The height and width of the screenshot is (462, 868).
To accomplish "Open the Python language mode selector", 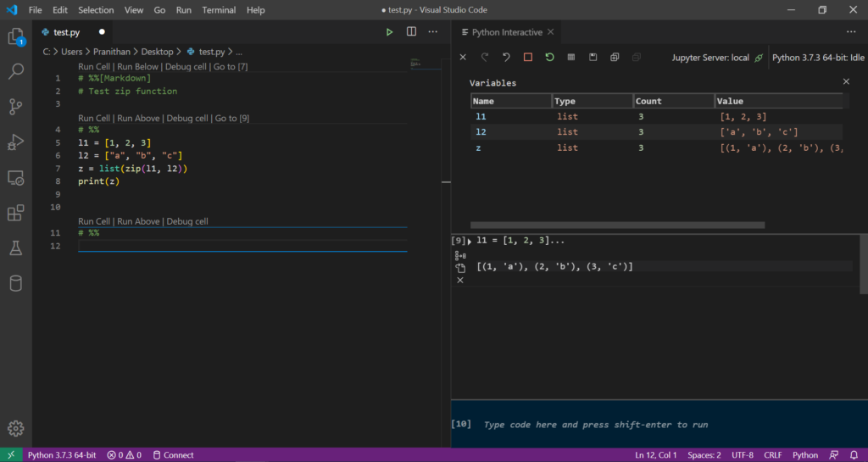I will pos(805,455).
